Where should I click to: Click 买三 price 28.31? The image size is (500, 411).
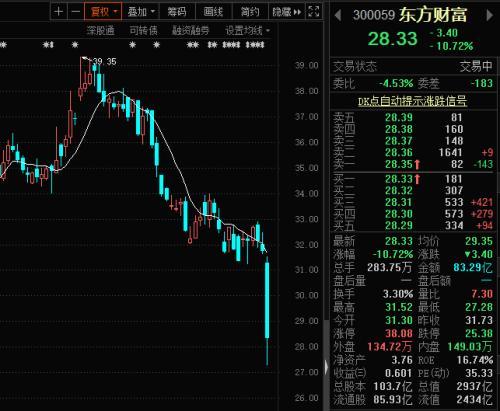[x=399, y=202]
